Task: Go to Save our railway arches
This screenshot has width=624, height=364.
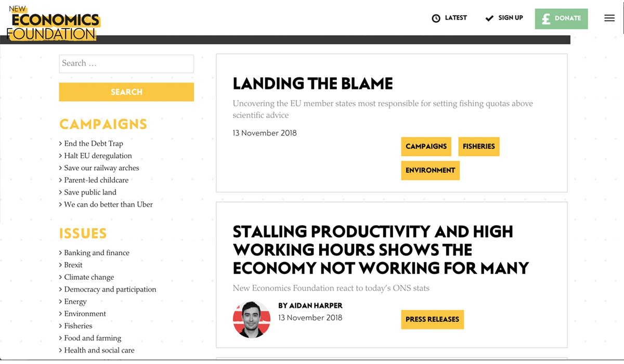Action: 101,168
